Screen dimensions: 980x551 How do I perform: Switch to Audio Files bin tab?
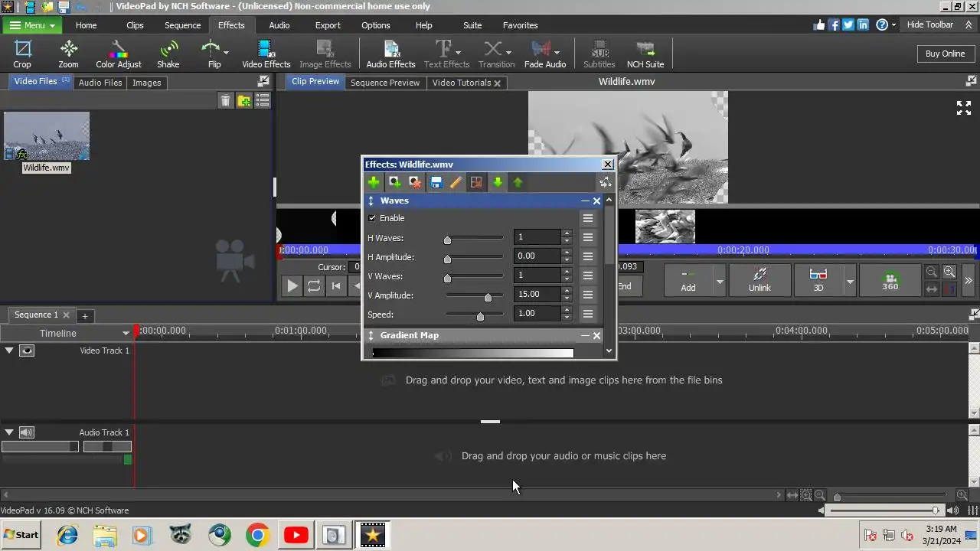tap(100, 83)
